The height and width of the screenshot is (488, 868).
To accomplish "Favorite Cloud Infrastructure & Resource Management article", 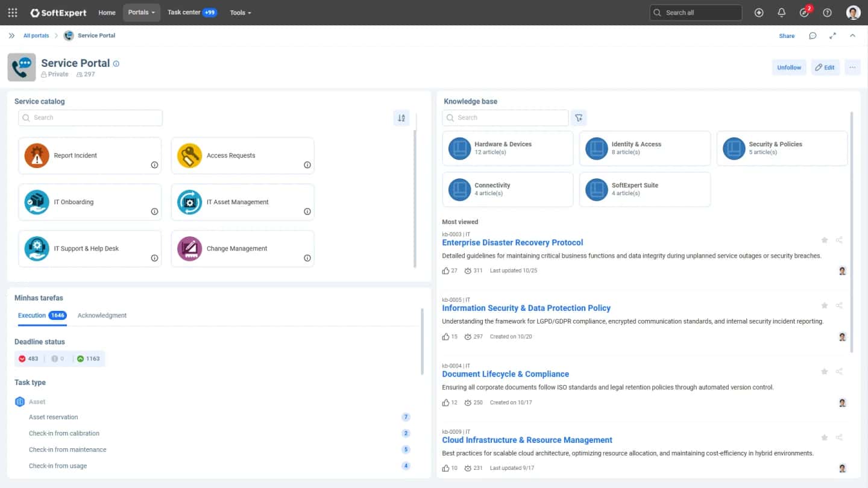I will (824, 437).
